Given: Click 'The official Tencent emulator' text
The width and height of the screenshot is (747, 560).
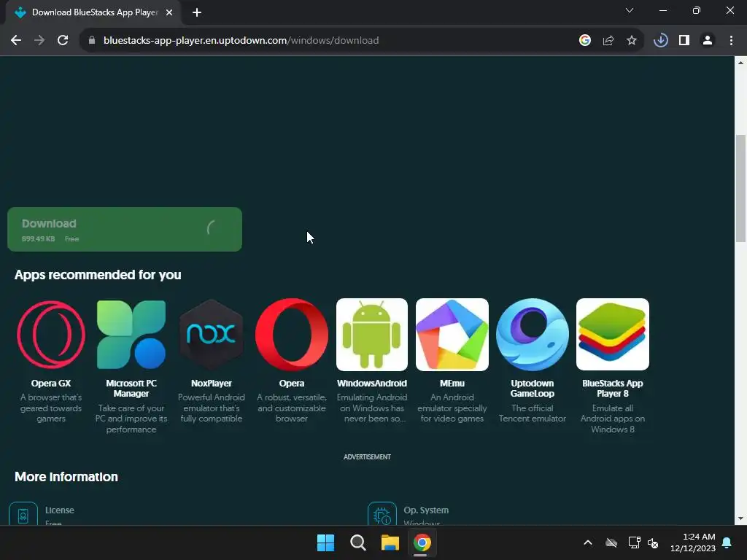Looking at the screenshot, I should tap(532, 413).
